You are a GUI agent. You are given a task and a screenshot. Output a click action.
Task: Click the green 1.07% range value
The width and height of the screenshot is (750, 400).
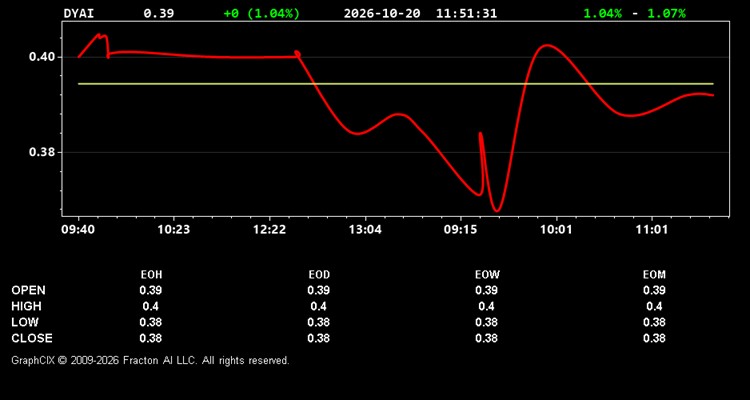(x=666, y=13)
